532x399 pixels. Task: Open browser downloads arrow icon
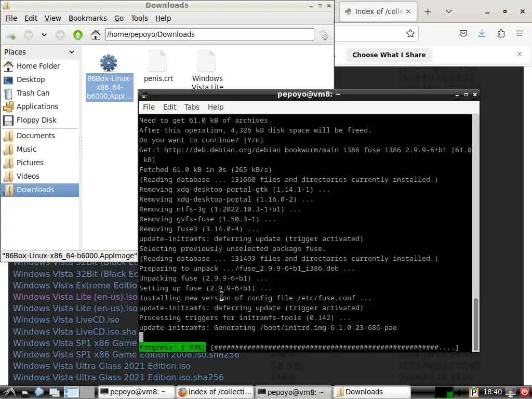point(482,33)
